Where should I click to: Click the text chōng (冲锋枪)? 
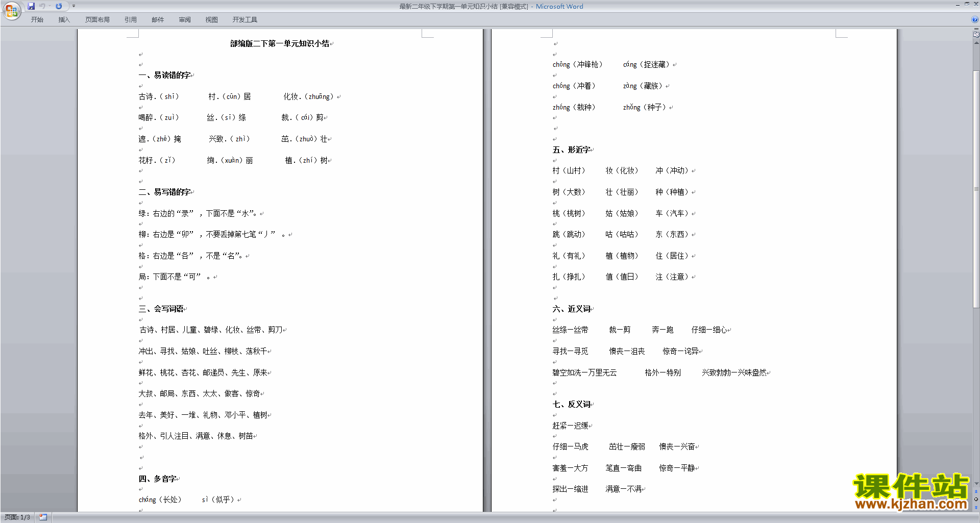coord(578,65)
